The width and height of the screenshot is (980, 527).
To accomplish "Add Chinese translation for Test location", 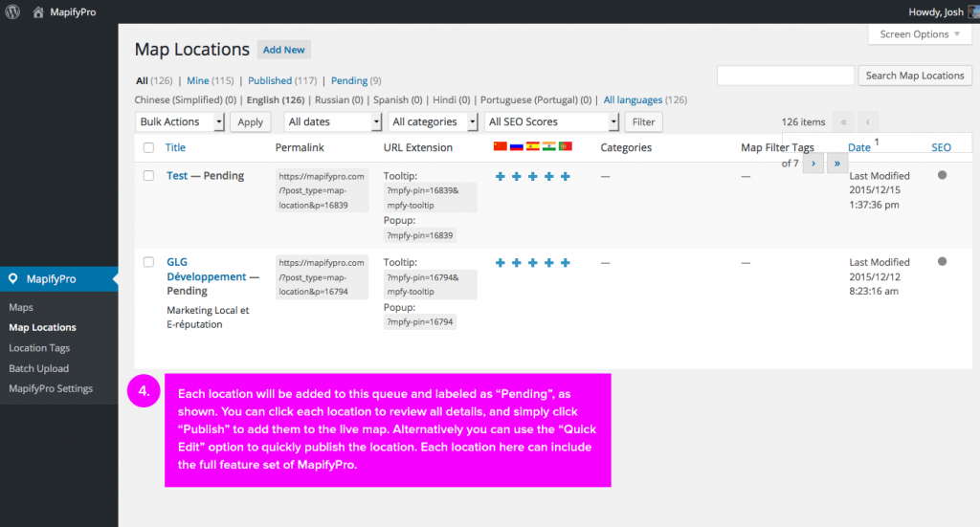I will click(x=500, y=177).
